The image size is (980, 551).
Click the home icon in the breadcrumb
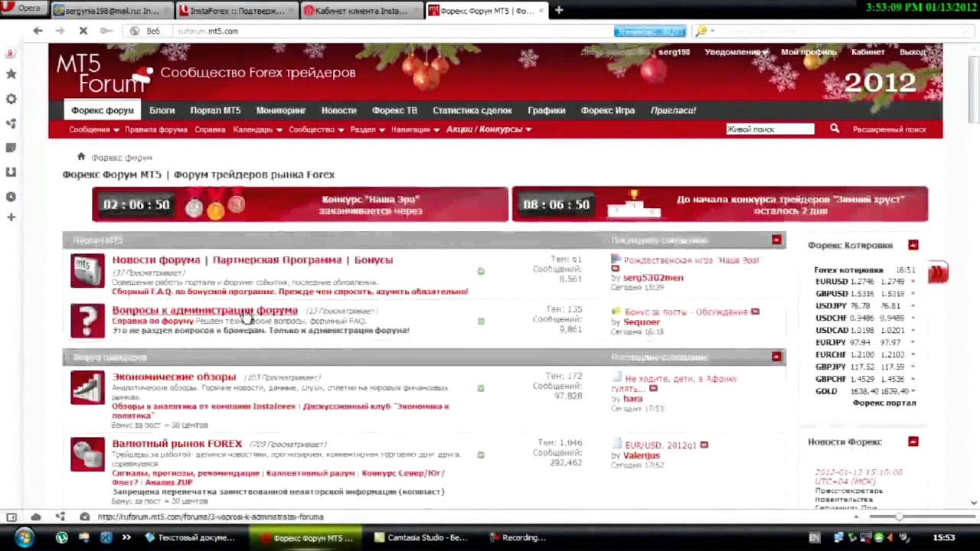pyautogui.click(x=80, y=157)
